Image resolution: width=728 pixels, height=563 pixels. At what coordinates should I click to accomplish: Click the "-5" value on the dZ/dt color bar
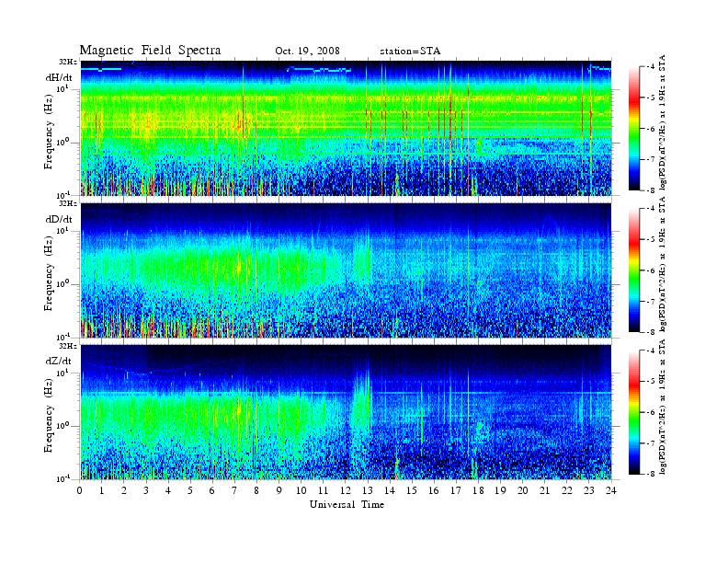coord(652,382)
